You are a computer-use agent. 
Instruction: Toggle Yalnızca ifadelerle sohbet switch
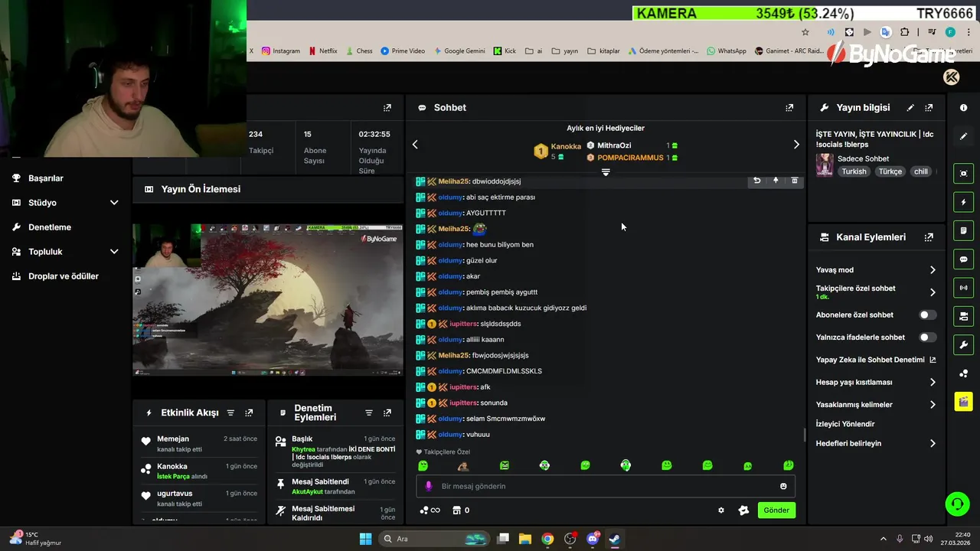pos(927,337)
